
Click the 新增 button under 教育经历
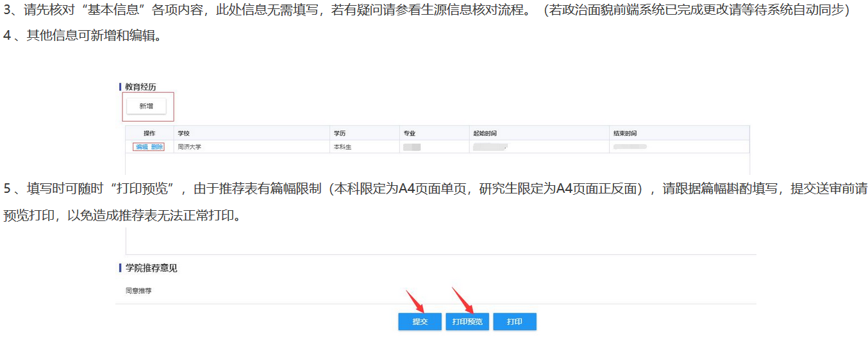(146, 106)
